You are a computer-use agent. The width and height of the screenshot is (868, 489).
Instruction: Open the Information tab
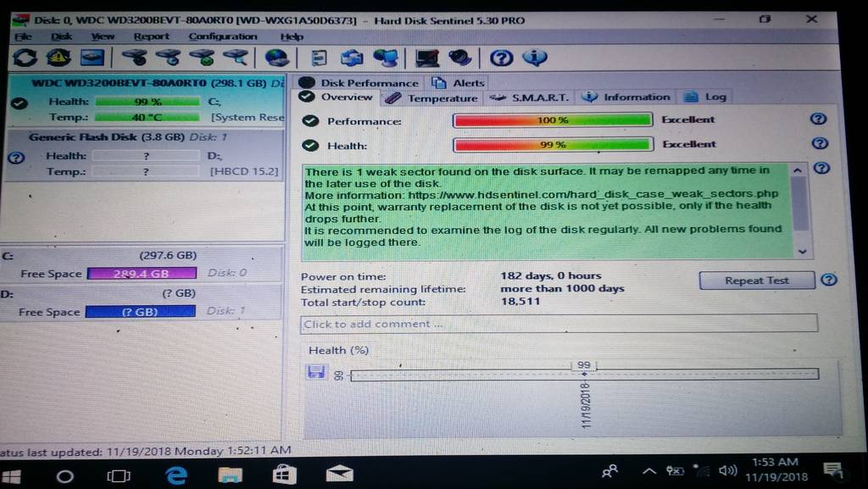[626, 97]
